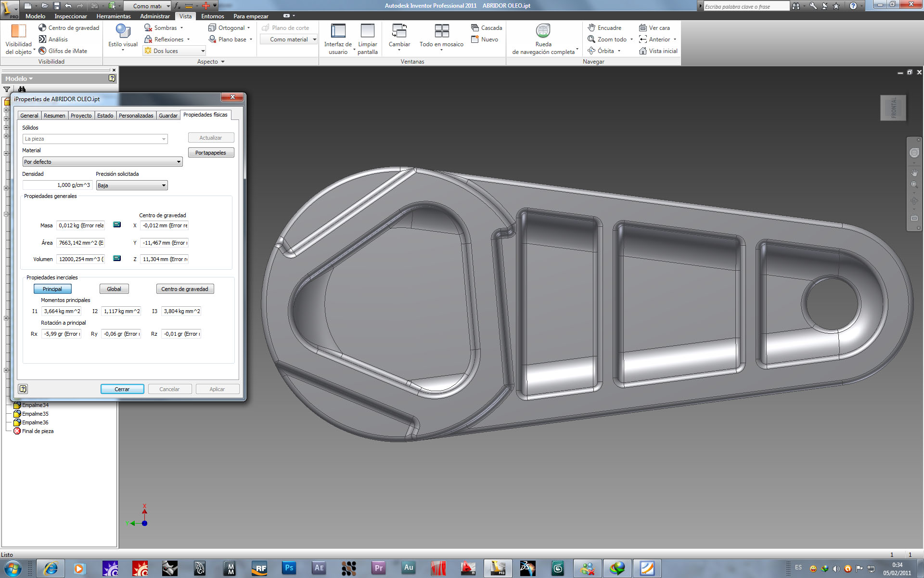The image size is (924, 578).
Task: Open the iProperties dialog help icon
Action: pyautogui.click(x=23, y=389)
